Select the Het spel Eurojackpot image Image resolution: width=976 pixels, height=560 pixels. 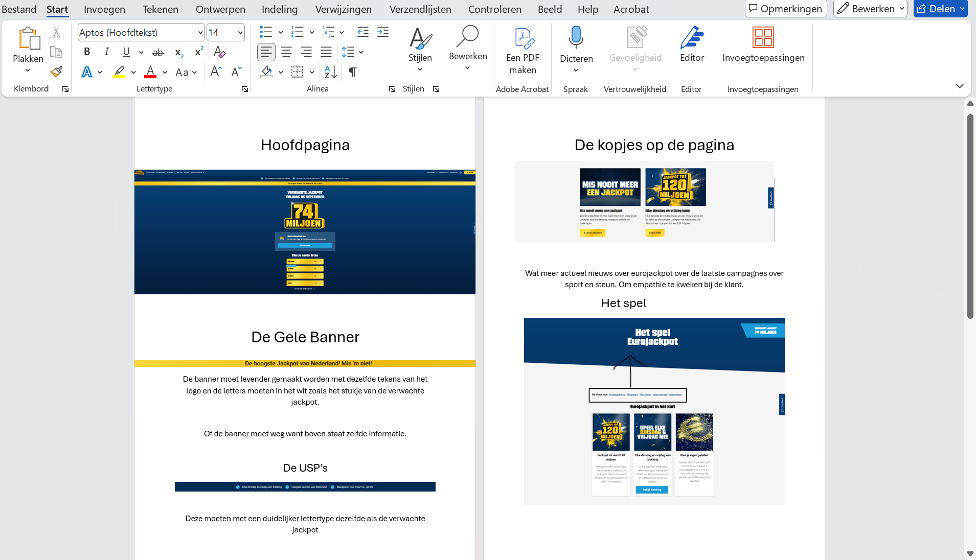(654, 411)
